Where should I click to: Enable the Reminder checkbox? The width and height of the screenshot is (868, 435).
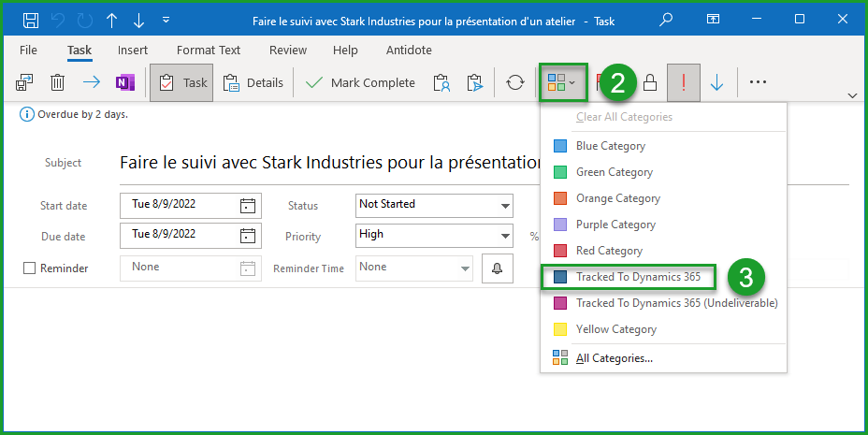coord(29,268)
